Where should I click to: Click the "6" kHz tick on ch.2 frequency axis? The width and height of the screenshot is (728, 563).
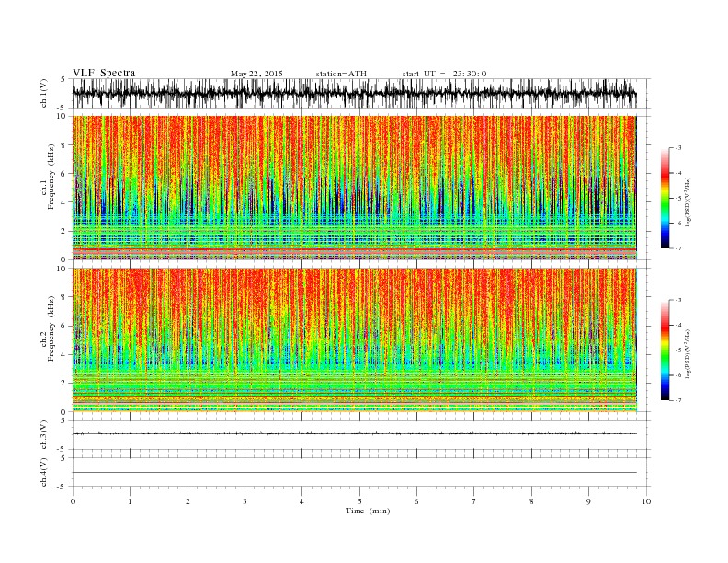64,326
